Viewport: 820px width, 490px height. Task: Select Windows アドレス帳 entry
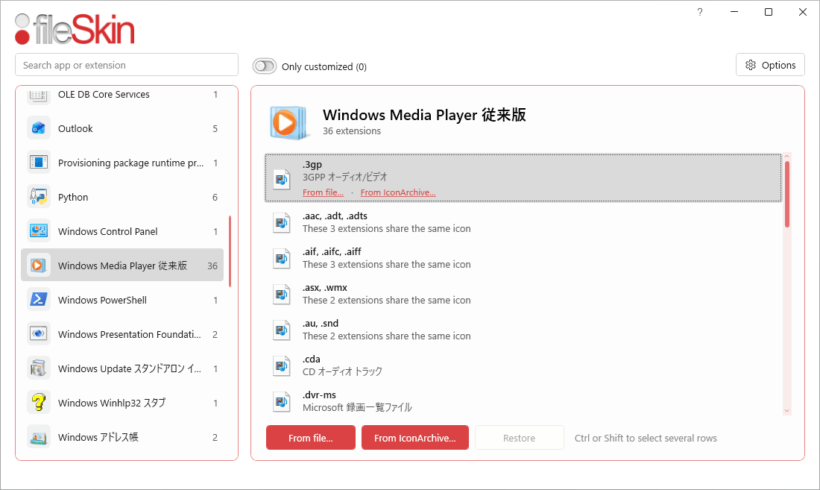pyautogui.click(x=122, y=437)
